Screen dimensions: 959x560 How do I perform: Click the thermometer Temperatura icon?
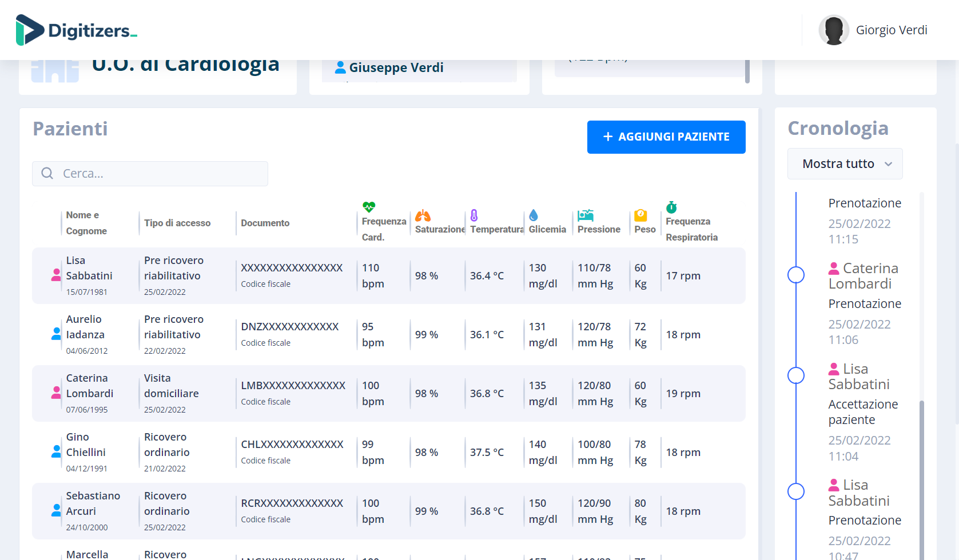coord(474,215)
